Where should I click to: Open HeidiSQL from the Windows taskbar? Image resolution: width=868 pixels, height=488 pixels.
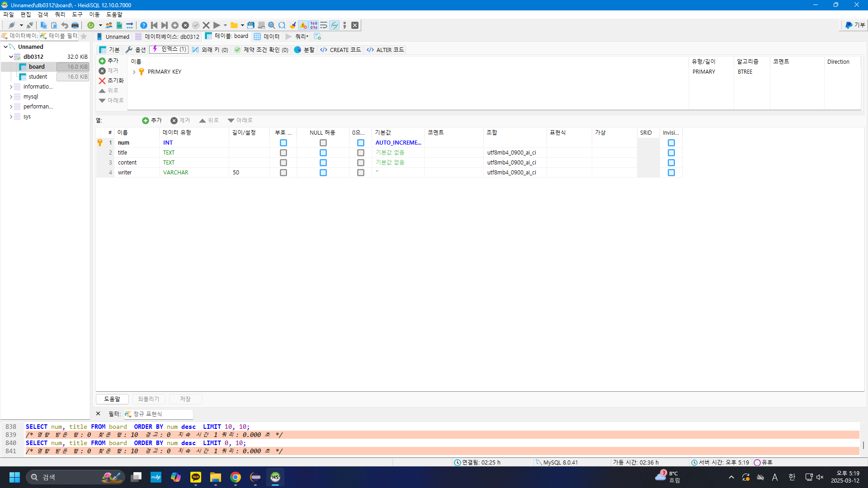[275, 477]
